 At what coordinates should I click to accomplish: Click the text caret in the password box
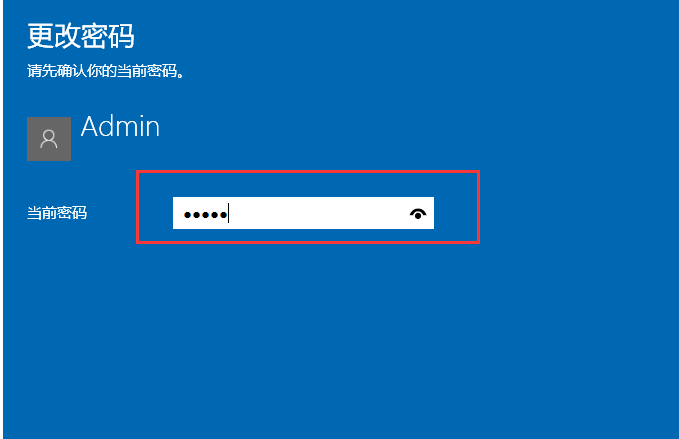click(x=228, y=213)
